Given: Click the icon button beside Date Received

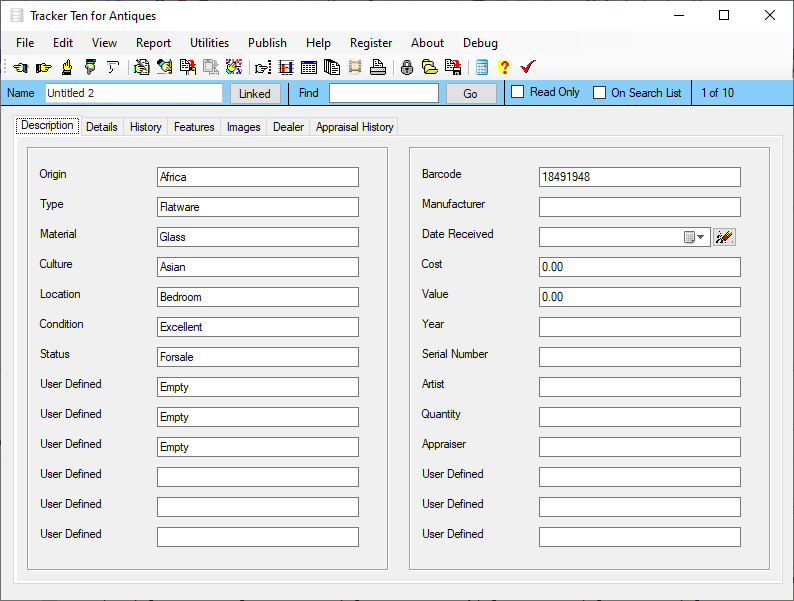Looking at the screenshot, I should 725,237.
